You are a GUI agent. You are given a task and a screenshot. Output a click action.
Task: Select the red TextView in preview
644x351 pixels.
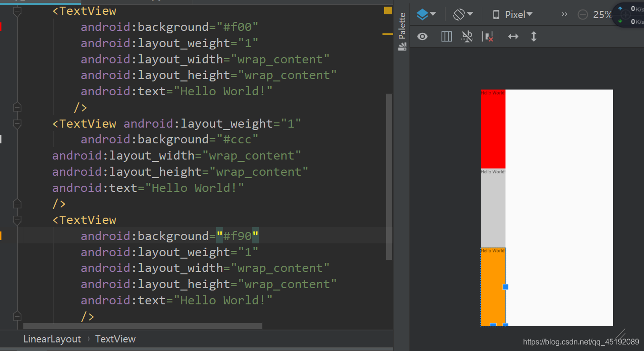(x=493, y=129)
